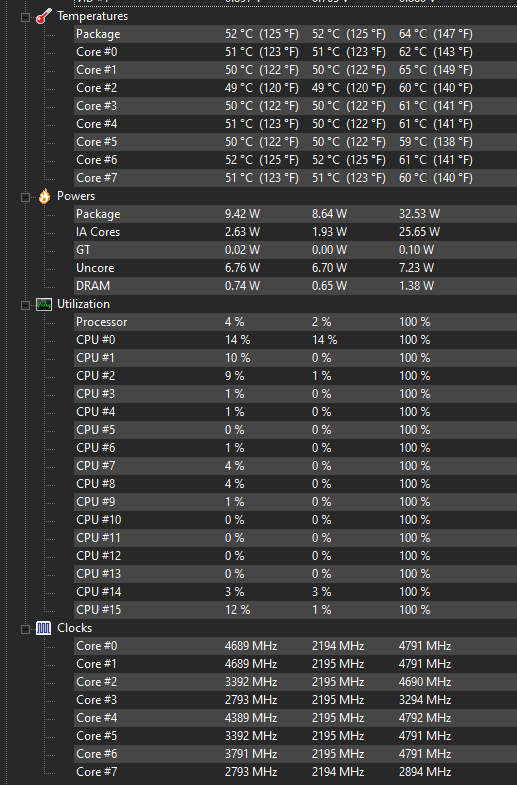Select the Clocks tree node label

(75, 628)
